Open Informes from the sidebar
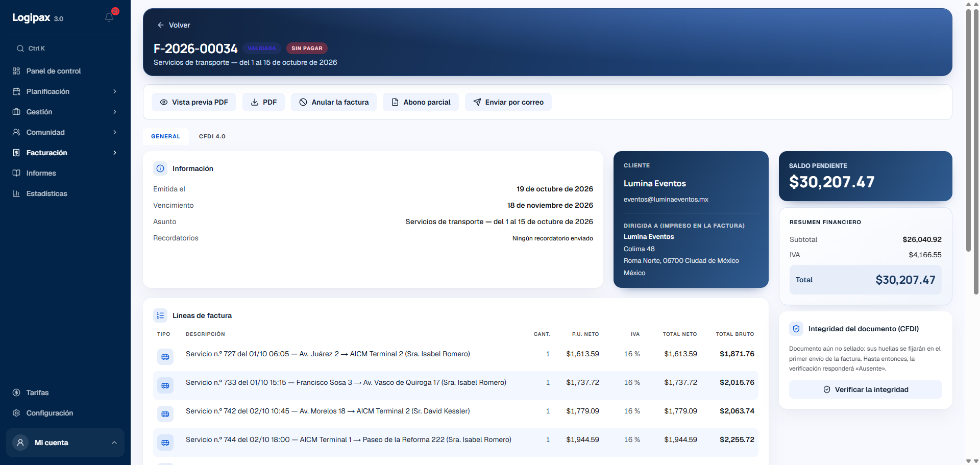 point(65,173)
